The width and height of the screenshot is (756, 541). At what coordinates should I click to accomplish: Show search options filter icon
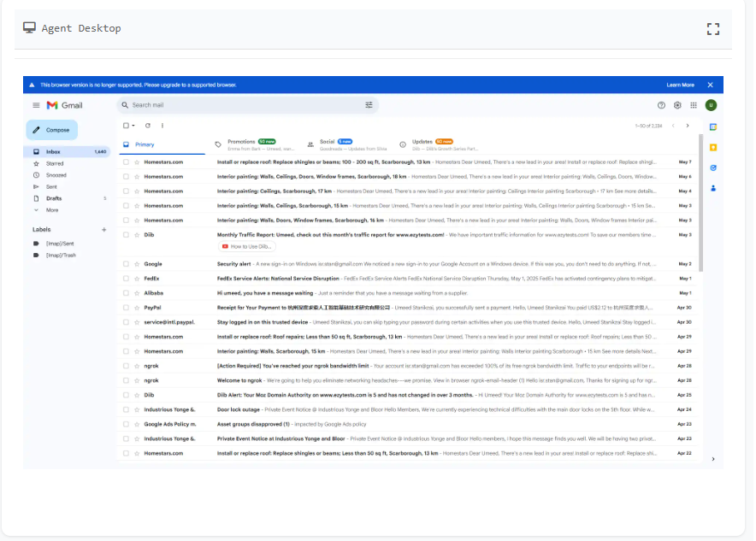[369, 105]
